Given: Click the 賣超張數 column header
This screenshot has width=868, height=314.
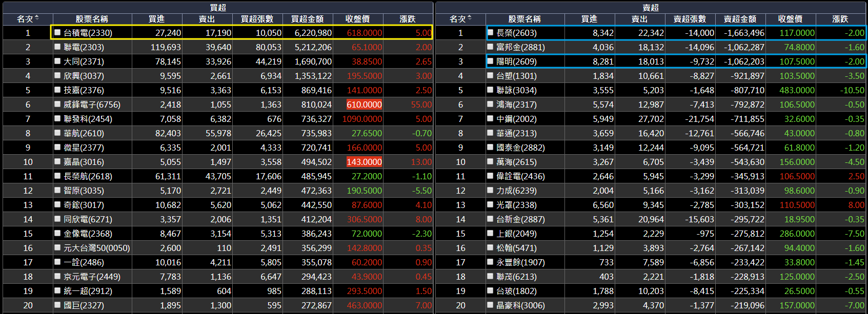Looking at the screenshot, I should (x=690, y=19).
